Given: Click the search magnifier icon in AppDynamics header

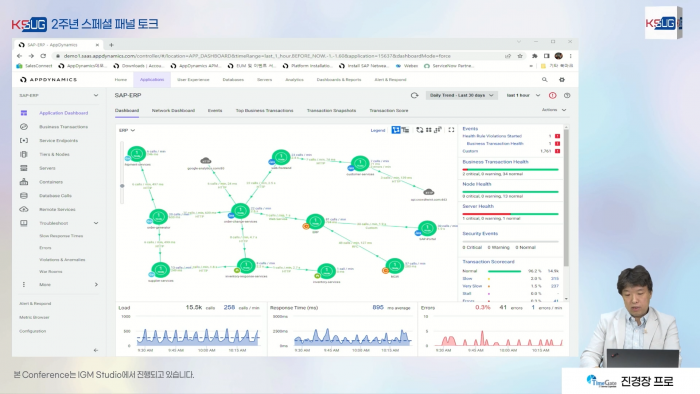Looking at the screenshot, I should point(544,80).
